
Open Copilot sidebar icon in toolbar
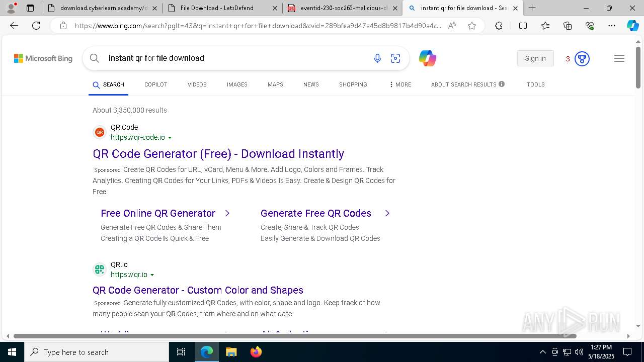pos(632,26)
